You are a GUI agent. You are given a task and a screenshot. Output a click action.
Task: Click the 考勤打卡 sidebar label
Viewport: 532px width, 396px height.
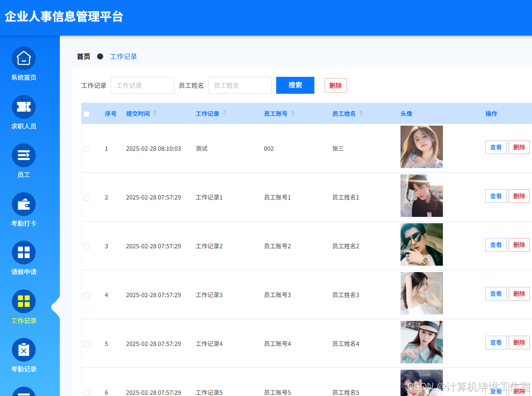click(x=24, y=224)
